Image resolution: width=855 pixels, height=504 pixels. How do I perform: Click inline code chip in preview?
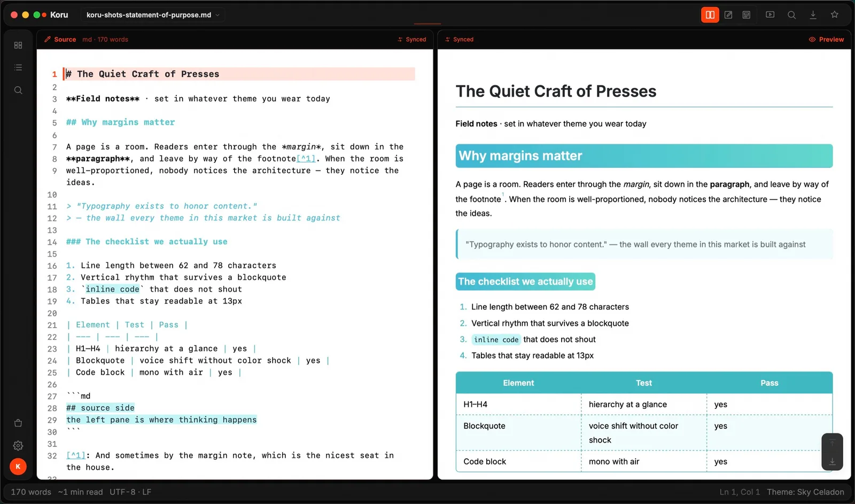point(496,339)
